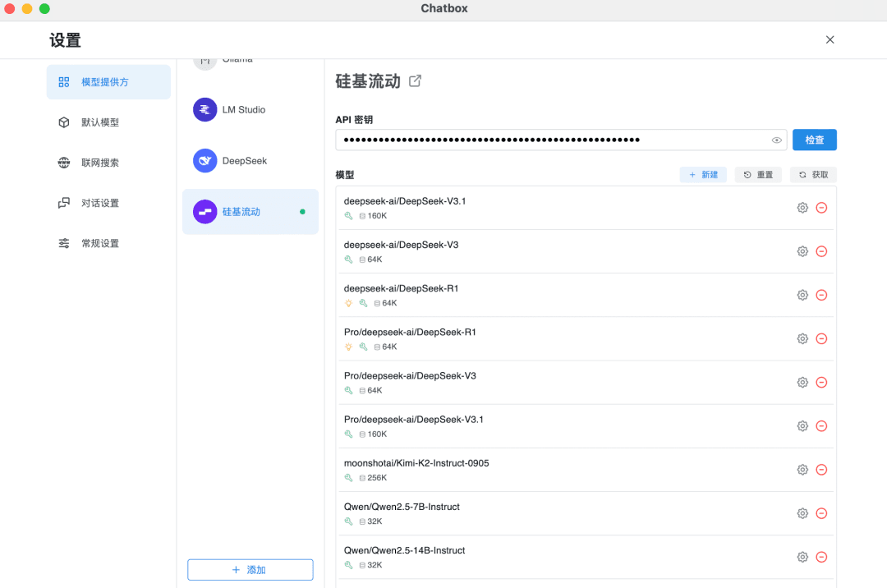The width and height of the screenshot is (887, 588).
Task: Remove the Qwen/Qwen2.5-14B-Instruct model
Action: (821, 557)
